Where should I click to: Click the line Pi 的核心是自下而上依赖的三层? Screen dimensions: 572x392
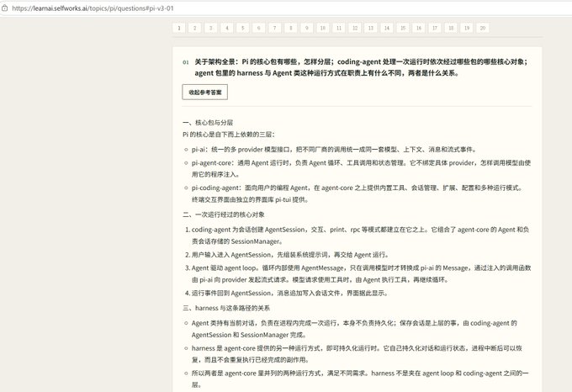229,135
